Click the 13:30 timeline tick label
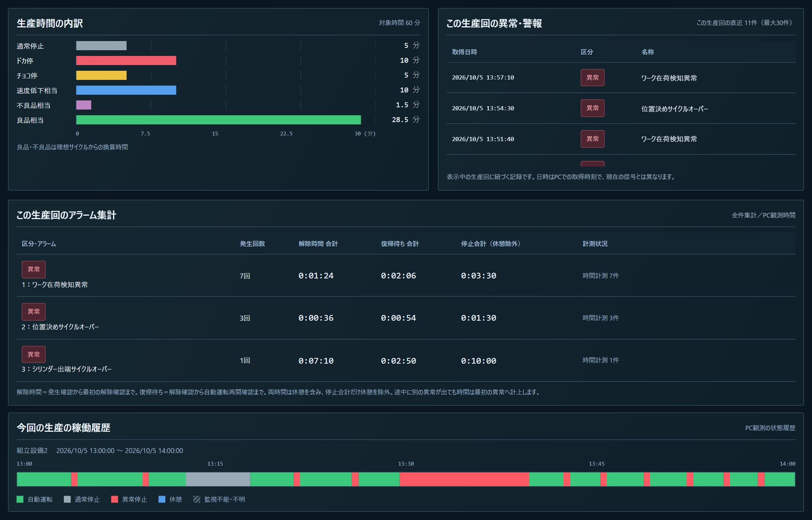The image size is (812, 520). pyautogui.click(x=406, y=464)
